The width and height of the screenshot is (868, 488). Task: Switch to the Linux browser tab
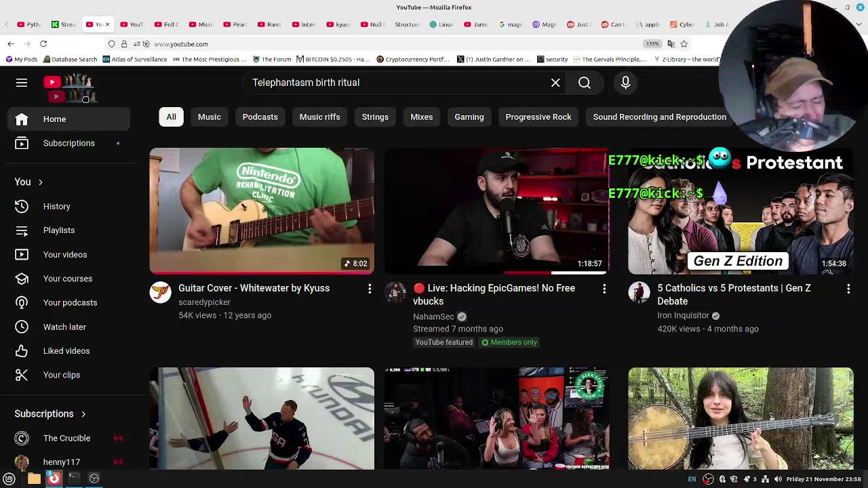pos(441,24)
